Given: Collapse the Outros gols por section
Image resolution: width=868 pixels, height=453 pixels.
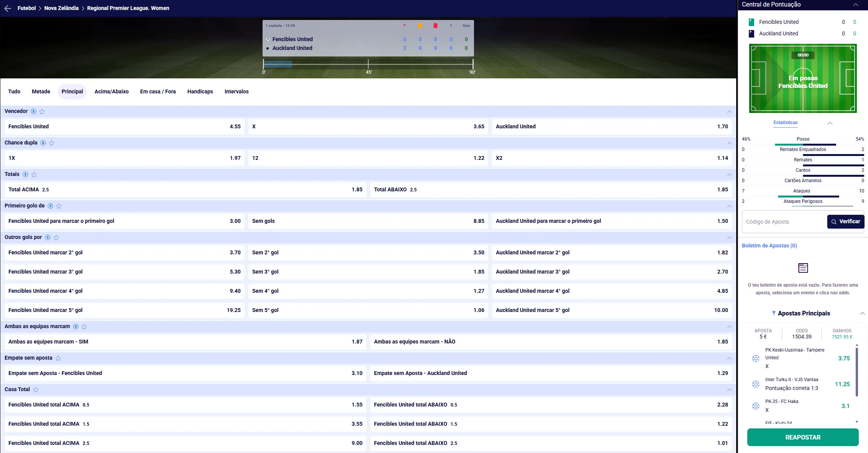Looking at the screenshot, I should pos(729,237).
